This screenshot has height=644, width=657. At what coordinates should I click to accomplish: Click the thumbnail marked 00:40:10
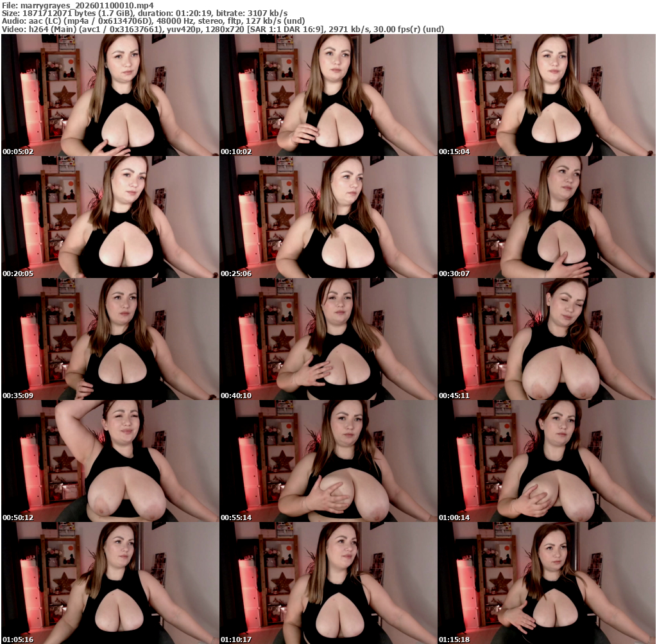tap(328, 338)
